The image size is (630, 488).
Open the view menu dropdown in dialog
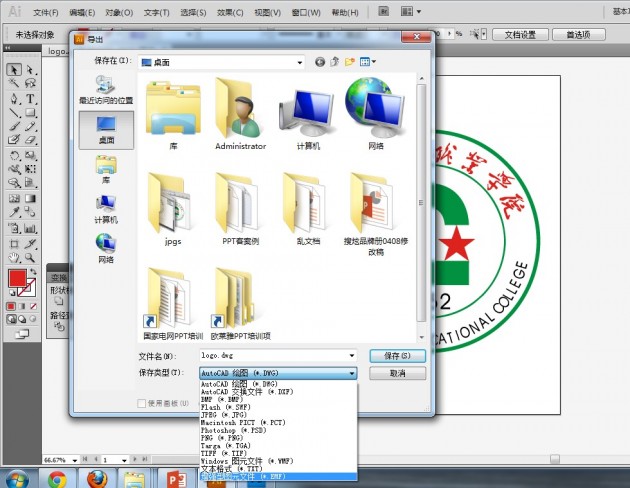(368, 61)
